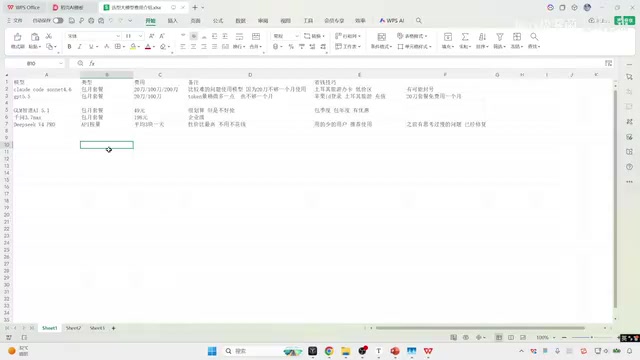Click the conditional formatting icon

point(382,37)
